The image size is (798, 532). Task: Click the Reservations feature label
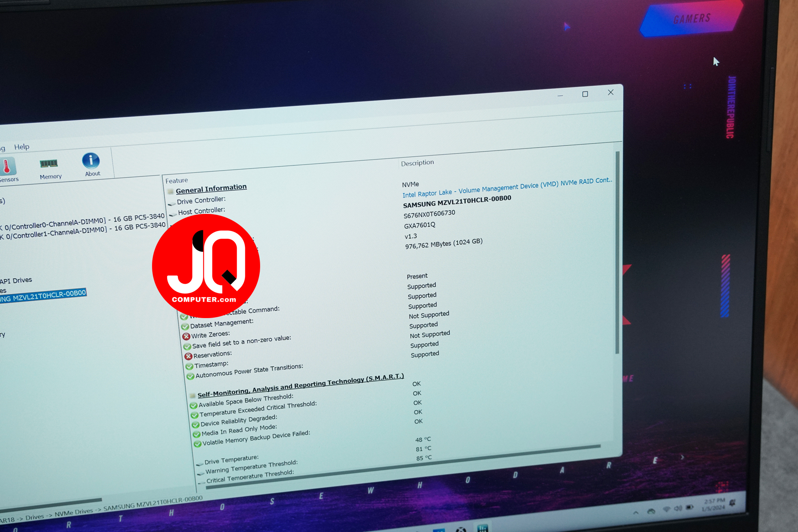coord(212,355)
